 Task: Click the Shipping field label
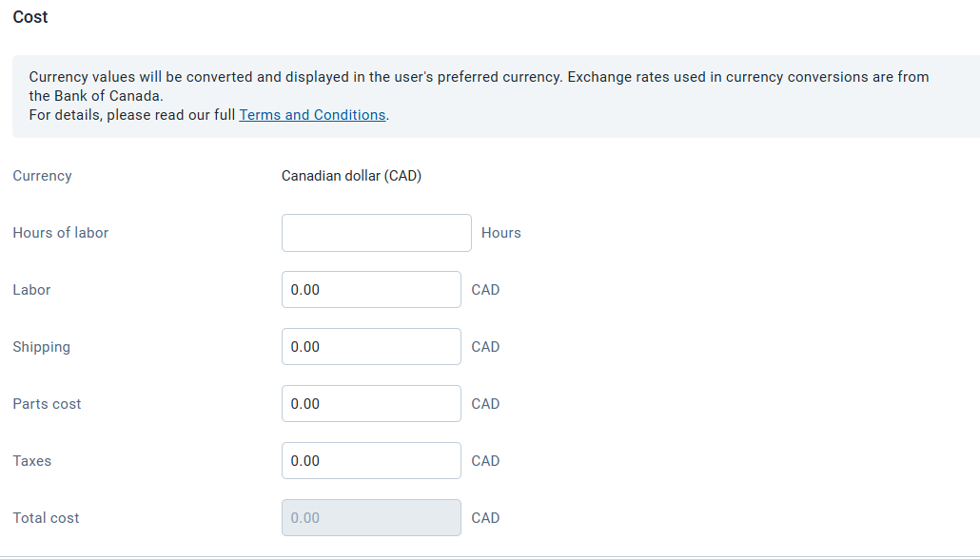tap(41, 347)
